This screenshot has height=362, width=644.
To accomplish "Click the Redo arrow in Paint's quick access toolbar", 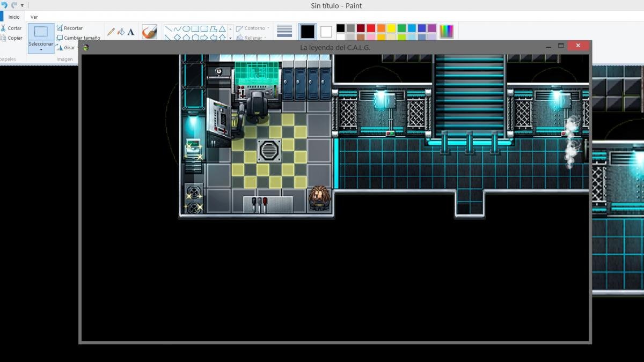I will 14,5.
